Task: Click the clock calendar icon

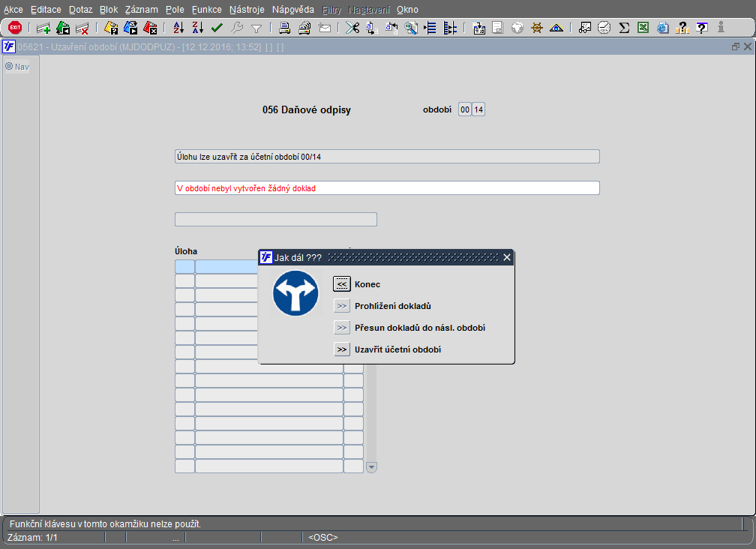Action: pyautogui.click(x=604, y=28)
